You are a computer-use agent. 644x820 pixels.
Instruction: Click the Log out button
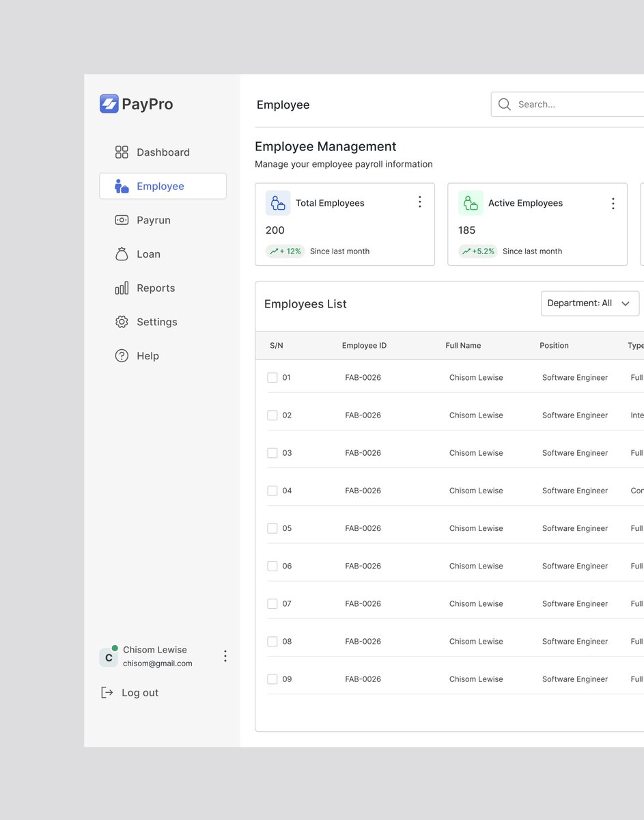coord(130,693)
